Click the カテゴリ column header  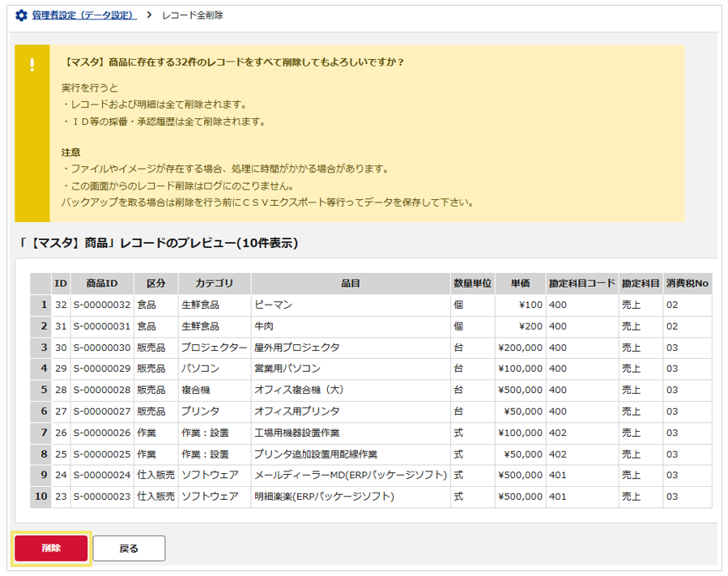tap(215, 284)
